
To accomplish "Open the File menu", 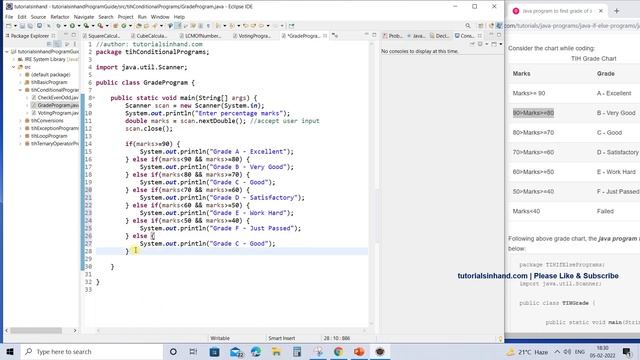I will (9, 17).
